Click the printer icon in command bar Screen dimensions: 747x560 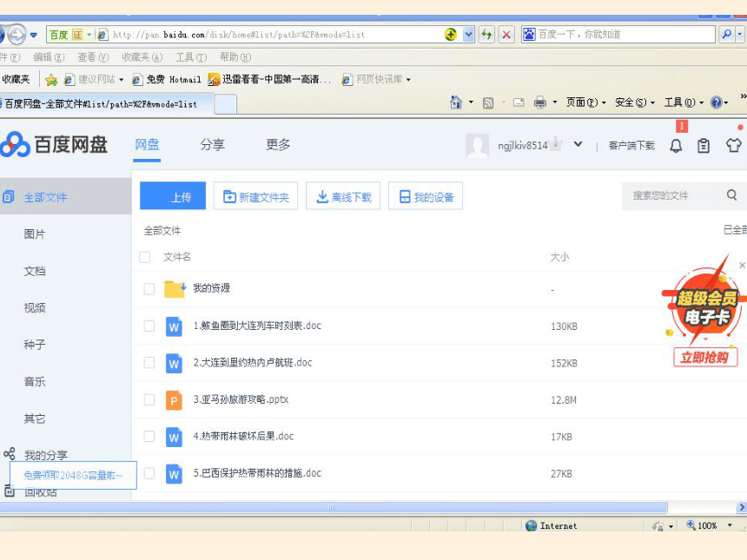coord(539,102)
